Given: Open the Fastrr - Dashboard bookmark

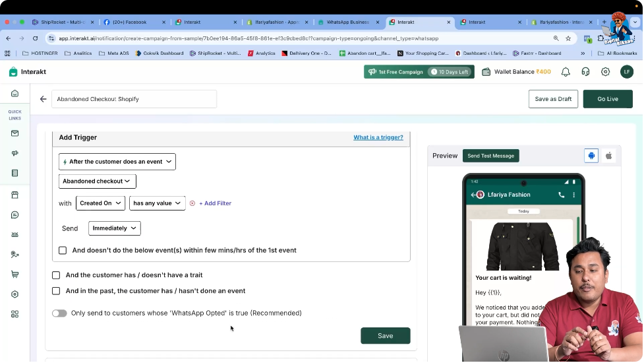Looking at the screenshot, I should coord(537,53).
